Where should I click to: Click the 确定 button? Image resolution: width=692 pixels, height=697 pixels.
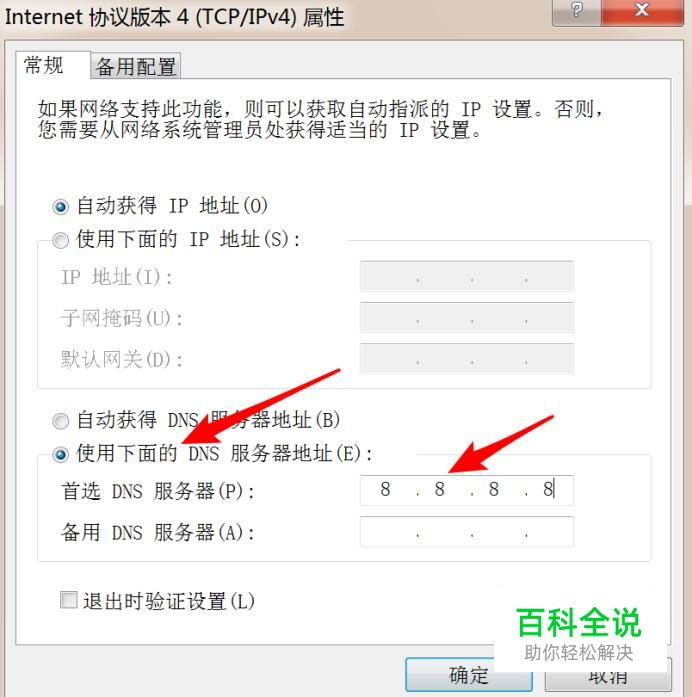[x=469, y=675]
